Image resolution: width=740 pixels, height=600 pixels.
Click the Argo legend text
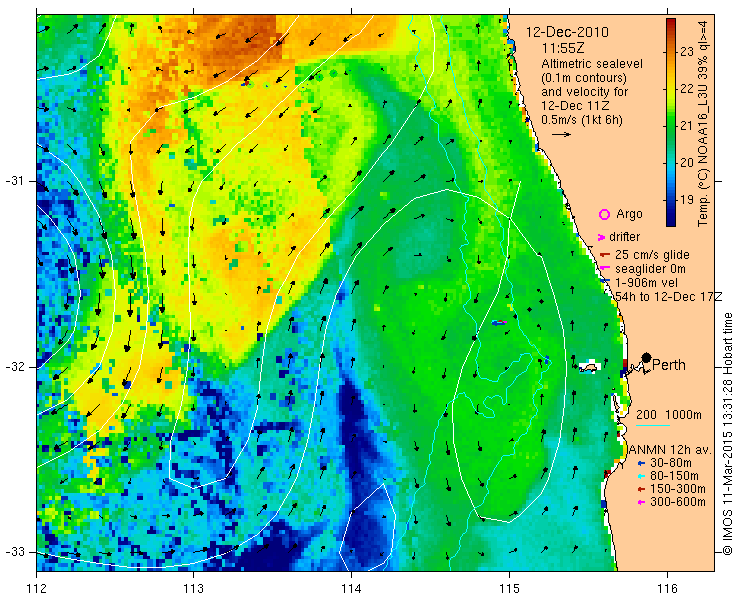(x=629, y=214)
